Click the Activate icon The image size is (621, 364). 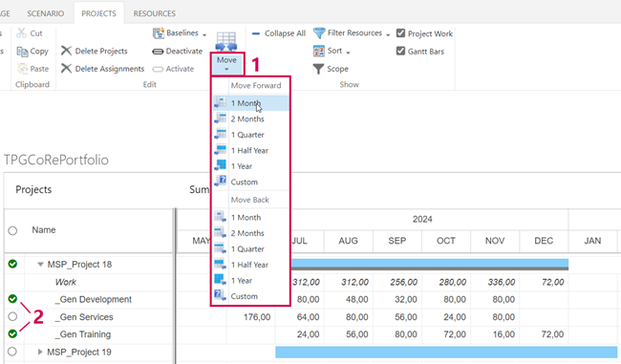click(x=158, y=70)
